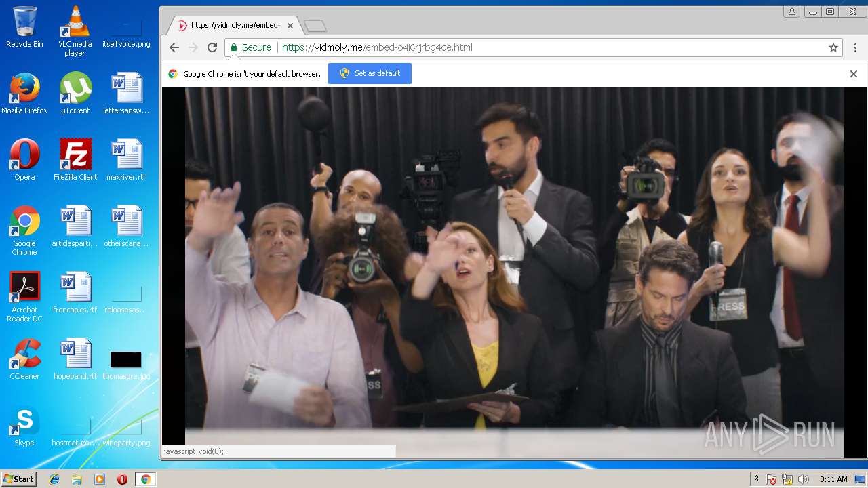Open Action Center flag tray icon
Image resolution: width=868 pixels, height=488 pixels.
(771, 479)
